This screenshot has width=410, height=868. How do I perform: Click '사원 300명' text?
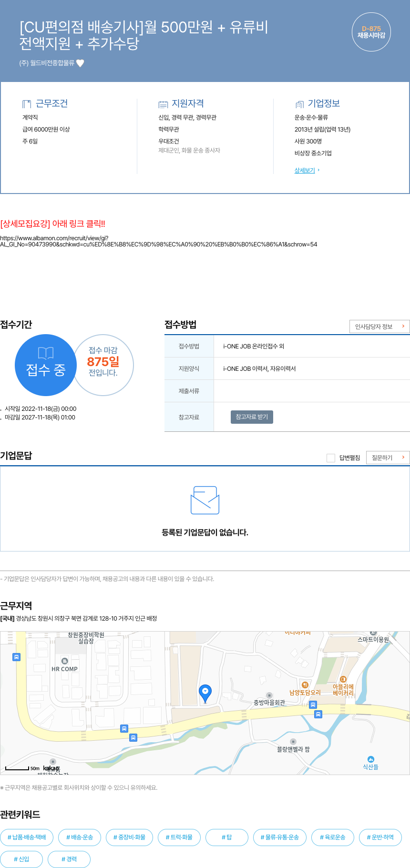point(308,141)
